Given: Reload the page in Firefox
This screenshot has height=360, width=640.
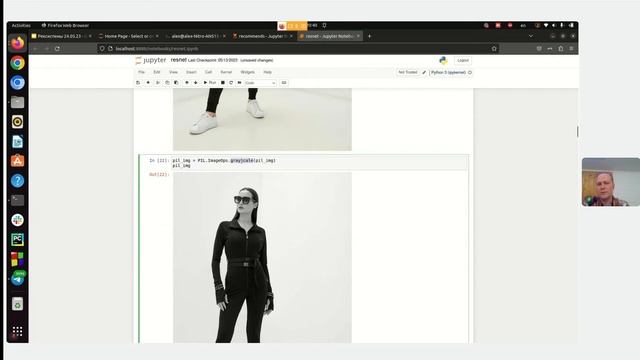Looking at the screenshot, I should (x=57, y=49).
